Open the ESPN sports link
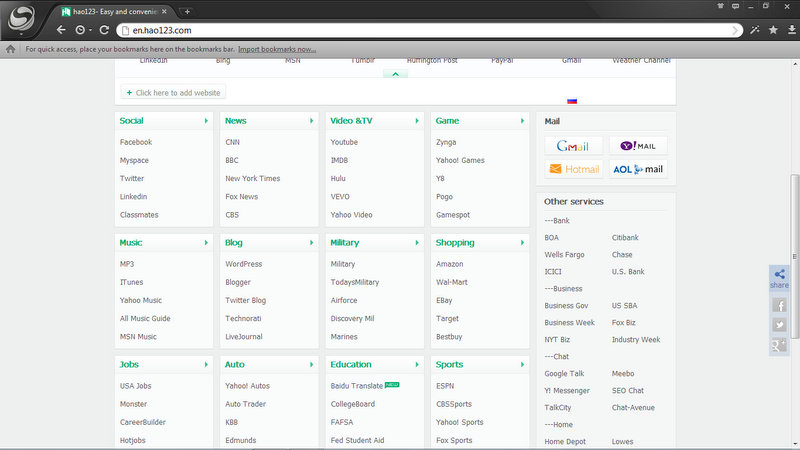 pyautogui.click(x=445, y=386)
